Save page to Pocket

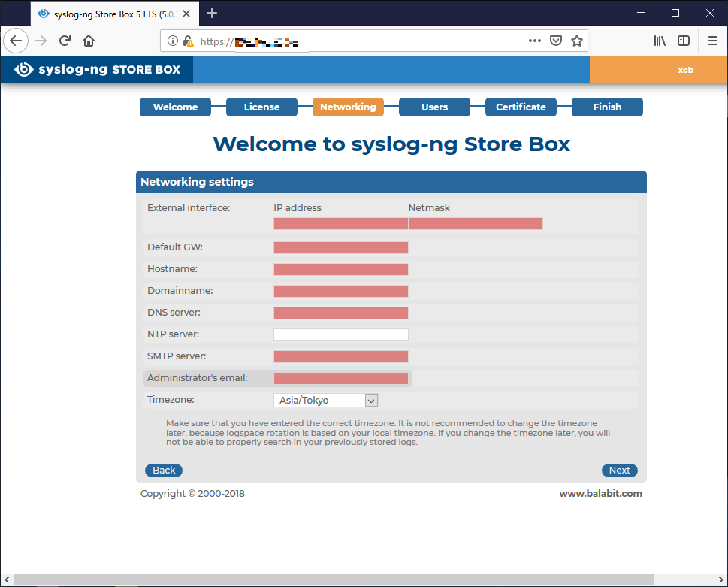556,41
